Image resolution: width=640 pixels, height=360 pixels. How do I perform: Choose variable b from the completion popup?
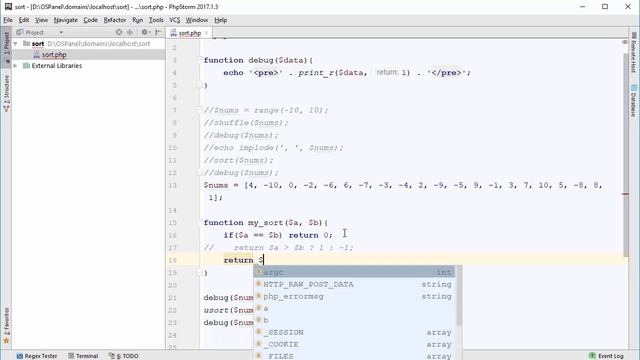pos(355,320)
